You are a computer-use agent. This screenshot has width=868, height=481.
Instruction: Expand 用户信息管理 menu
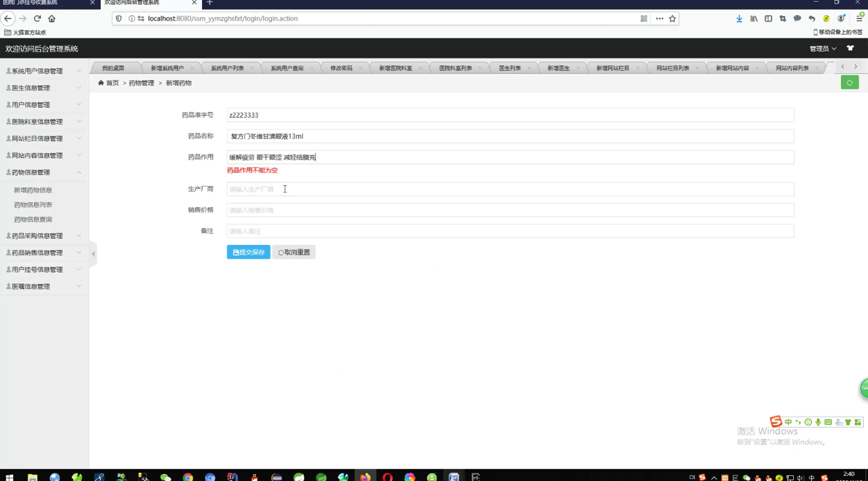(x=44, y=105)
